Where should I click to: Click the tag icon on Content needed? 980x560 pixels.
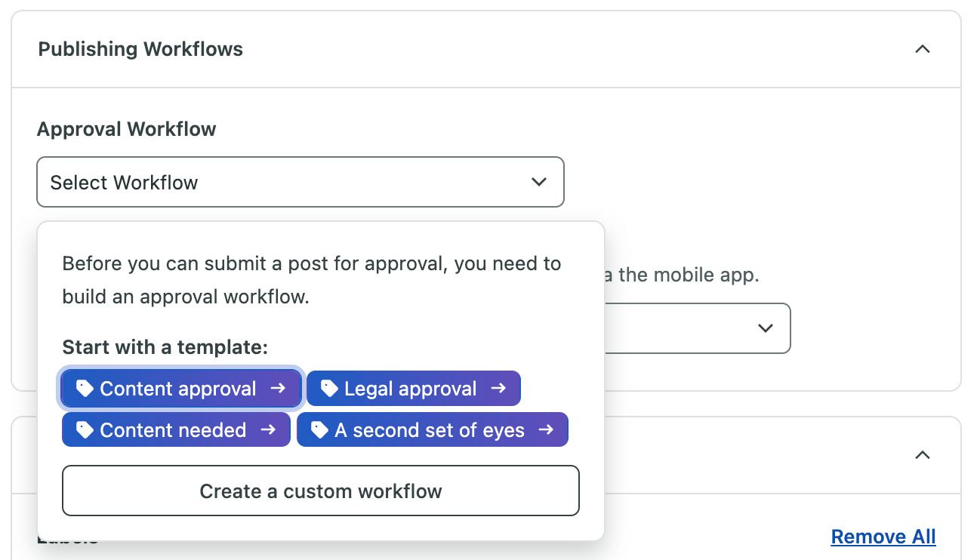83,429
